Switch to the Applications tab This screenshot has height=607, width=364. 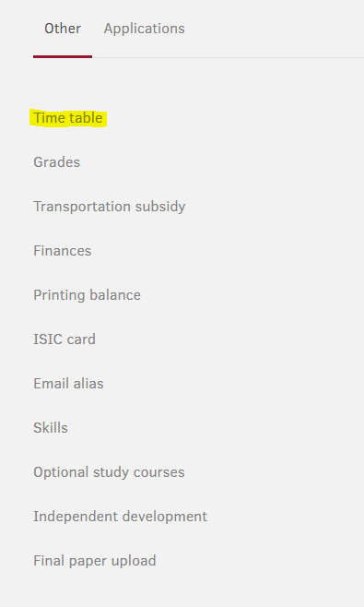tap(144, 29)
